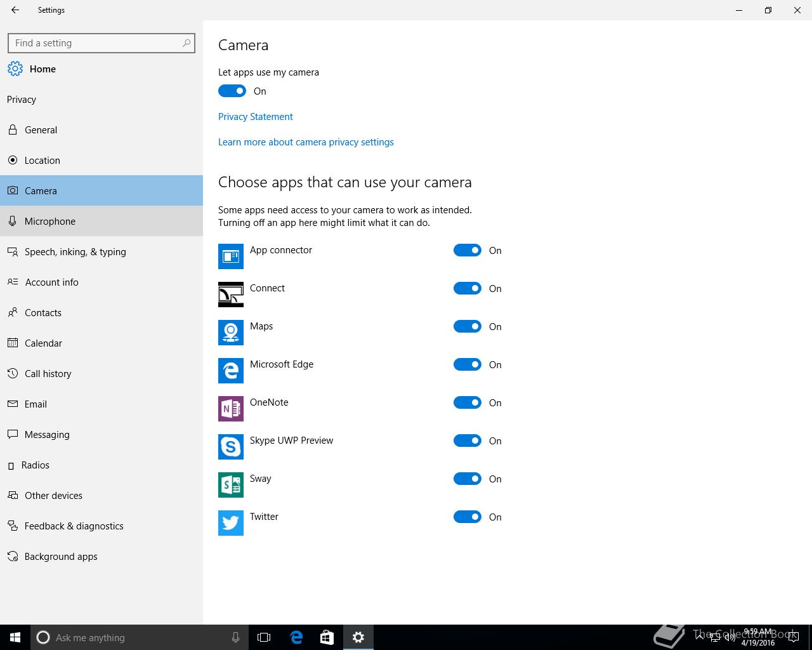Open Speech, inking, & typing settings

pyautogui.click(x=101, y=251)
